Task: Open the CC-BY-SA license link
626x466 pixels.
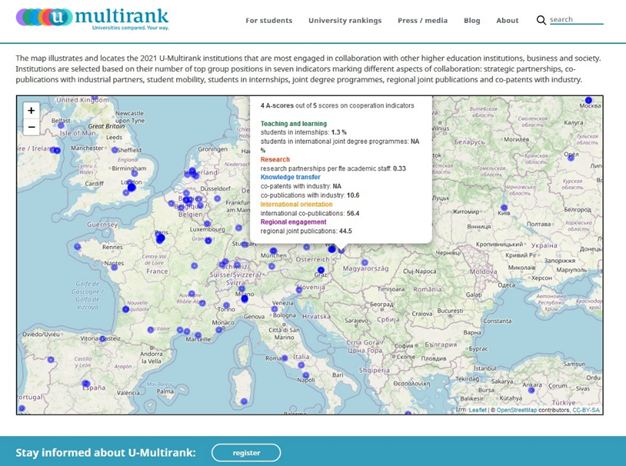Action: click(586, 410)
